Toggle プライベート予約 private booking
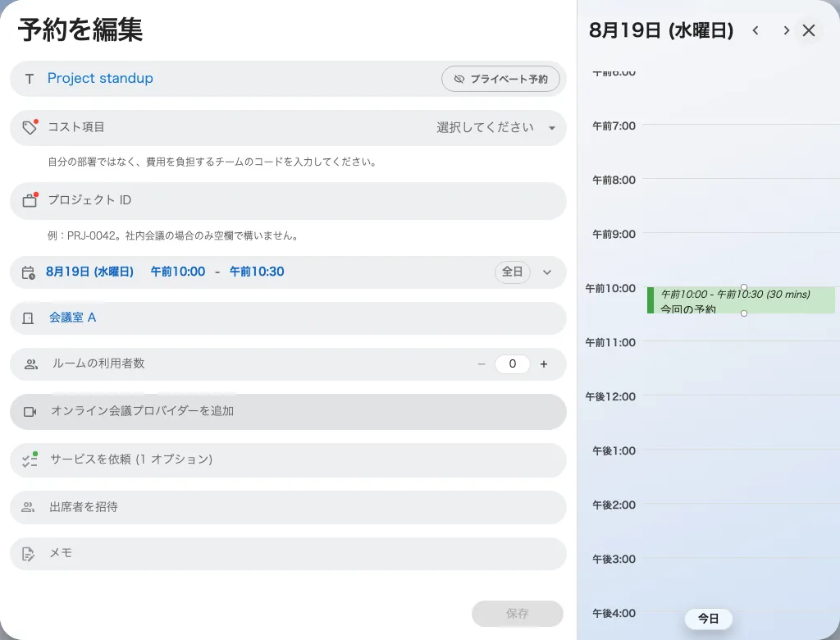 [501, 79]
